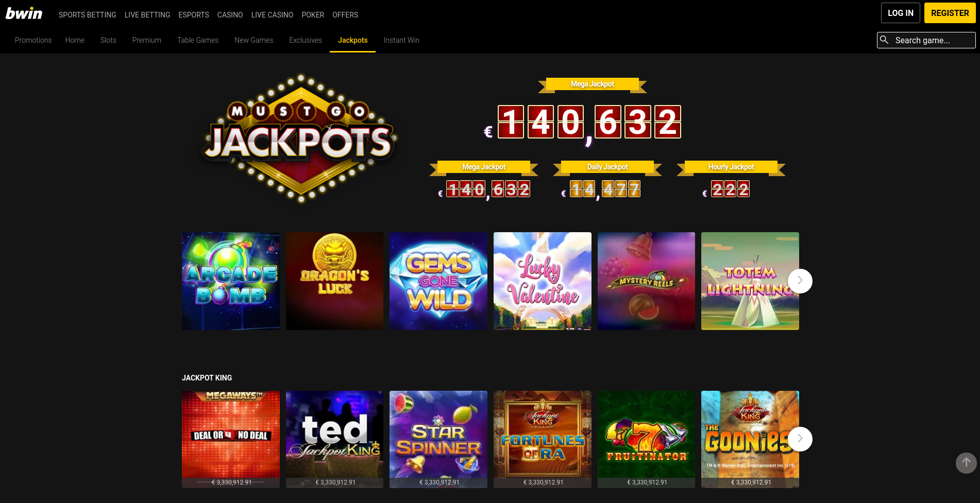Open the ted Jackpot King game
This screenshot has width=980, height=503.
(334, 439)
